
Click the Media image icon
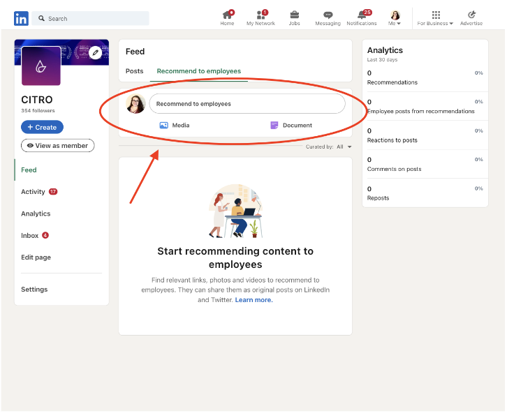163,126
